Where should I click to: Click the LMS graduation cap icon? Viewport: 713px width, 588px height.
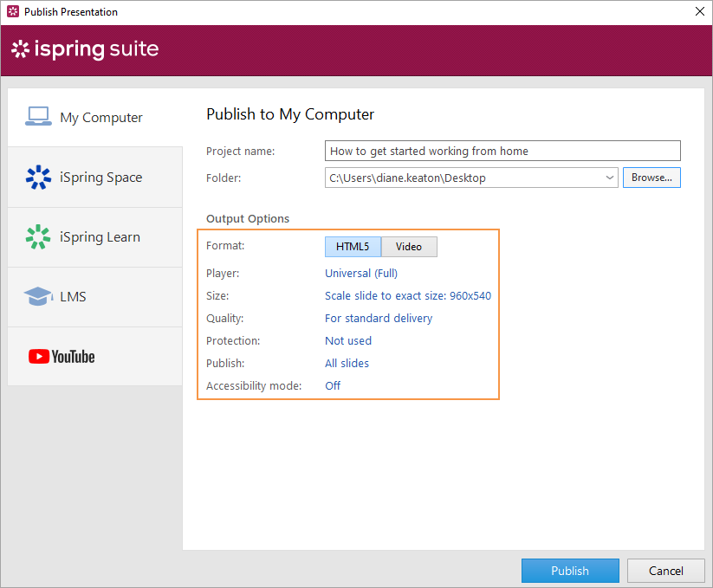[38, 296]
